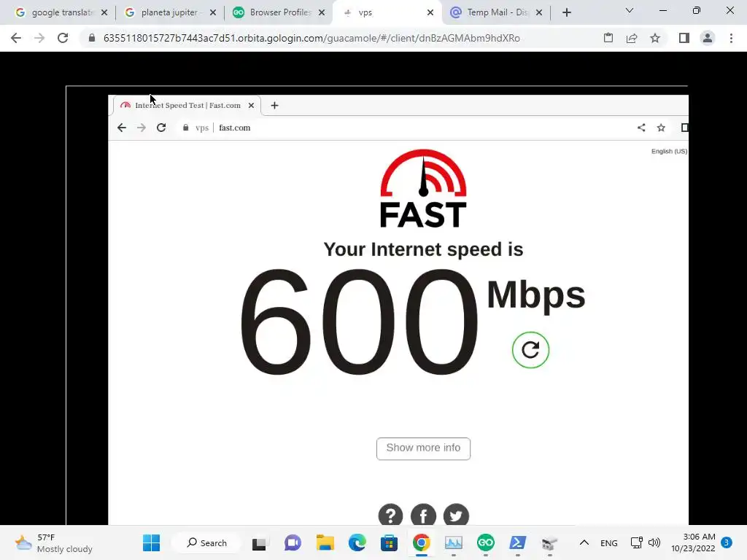This screenshot has height=560, width=747.
Task: Click the 600 speed result value
Action: tap(358, 322)
